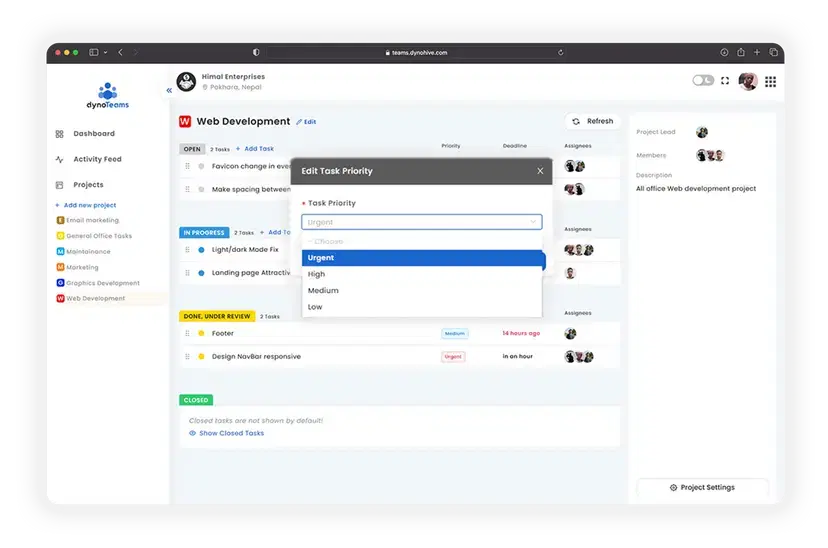Show browser tab overview icon

click(774, 52)
